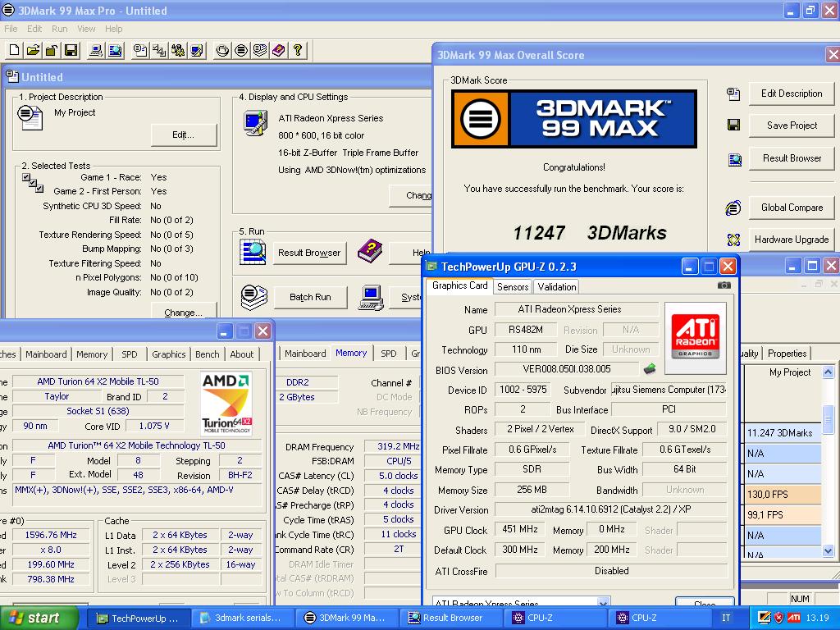Click the floppy icon beside Save Project
Image resolution: width=840 pixels, height=630 pixels.
733,126
